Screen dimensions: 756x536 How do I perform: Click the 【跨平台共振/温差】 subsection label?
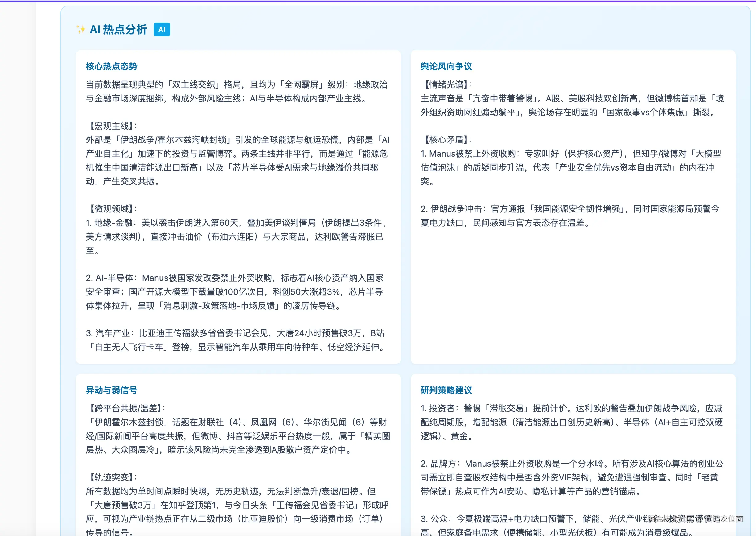(126, 408)
